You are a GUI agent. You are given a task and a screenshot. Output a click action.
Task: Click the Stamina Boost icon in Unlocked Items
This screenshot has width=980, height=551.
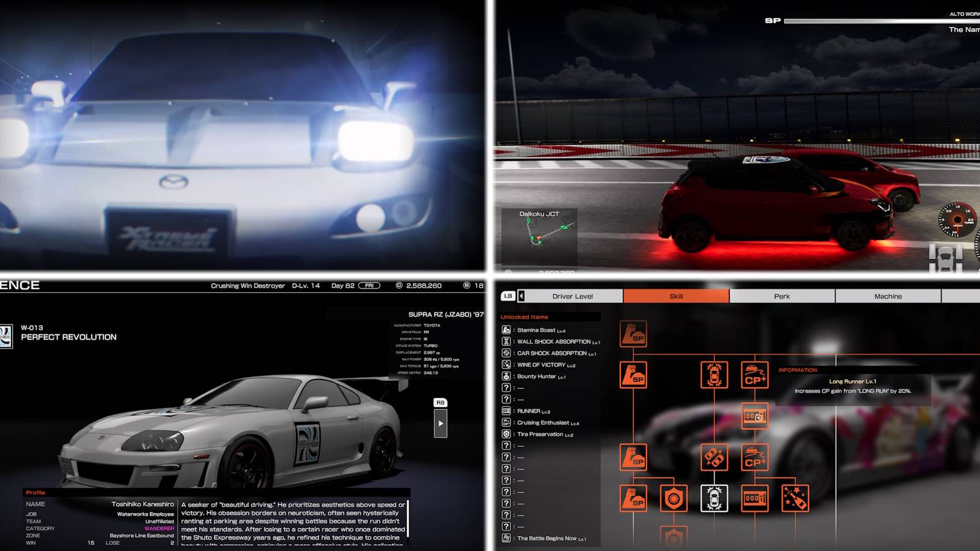[x=506, y=330]
